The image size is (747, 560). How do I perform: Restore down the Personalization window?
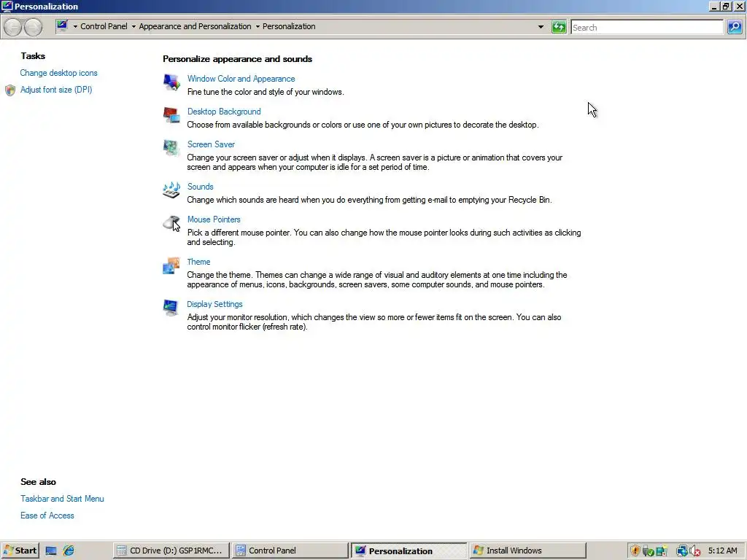pos(726,7)
